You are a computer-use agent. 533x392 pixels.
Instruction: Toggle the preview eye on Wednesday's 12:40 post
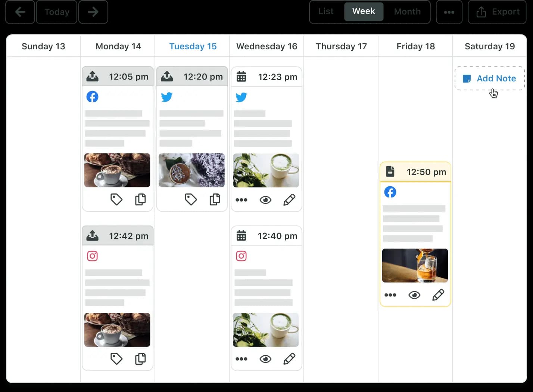265,359
